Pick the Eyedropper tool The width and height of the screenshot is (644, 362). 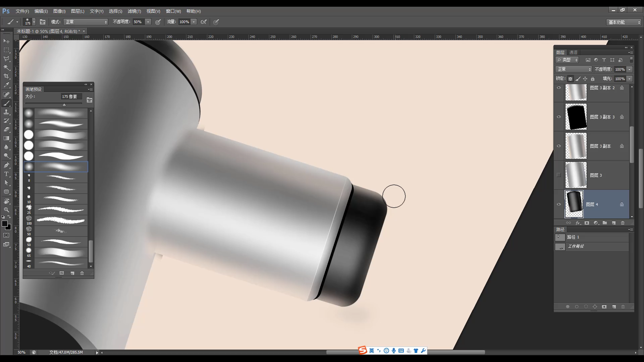click(x=6, y=85)
